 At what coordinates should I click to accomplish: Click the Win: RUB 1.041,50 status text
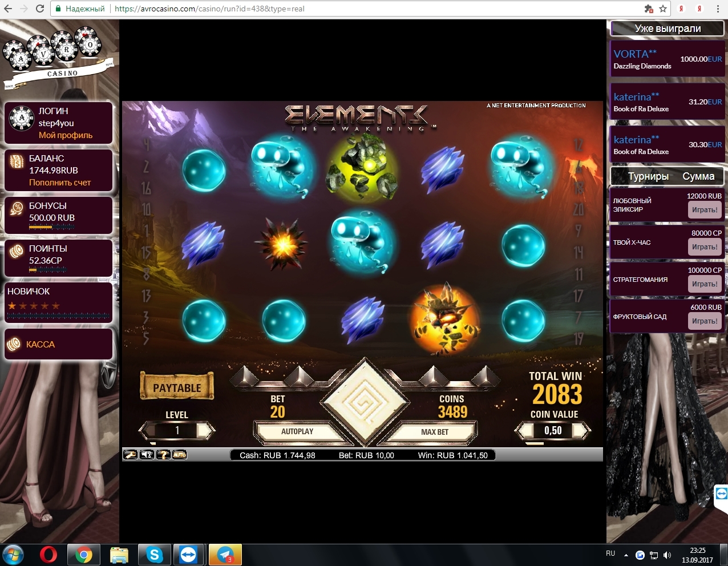(x=453, y=455)
